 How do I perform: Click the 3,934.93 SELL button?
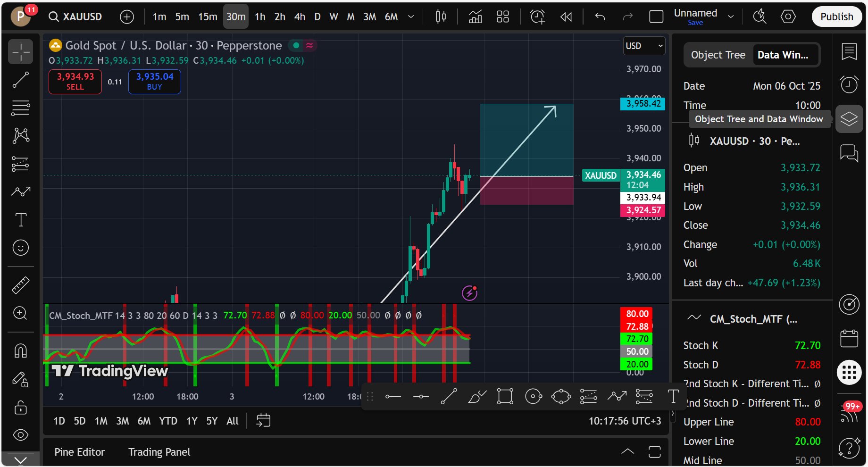[75, 82]
